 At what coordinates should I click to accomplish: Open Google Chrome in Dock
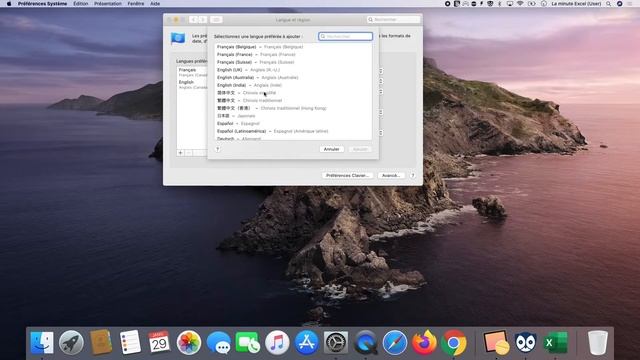(x=453, y=342)
